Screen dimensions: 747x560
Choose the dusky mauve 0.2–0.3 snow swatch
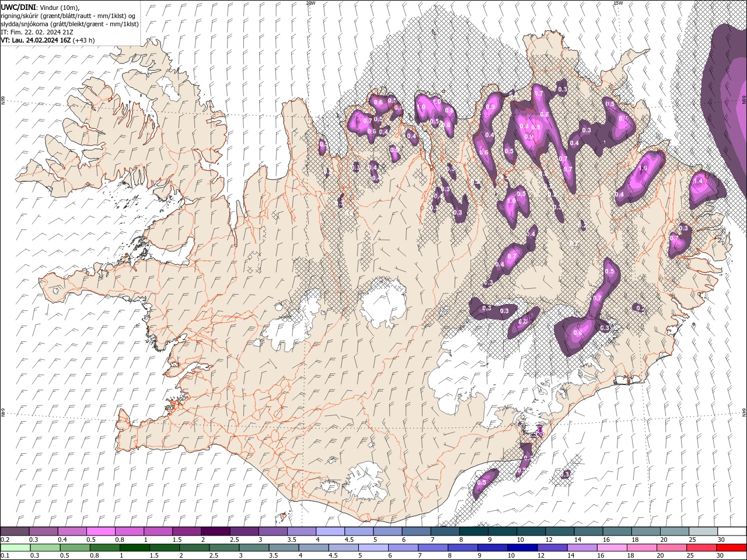coord(15,531)
